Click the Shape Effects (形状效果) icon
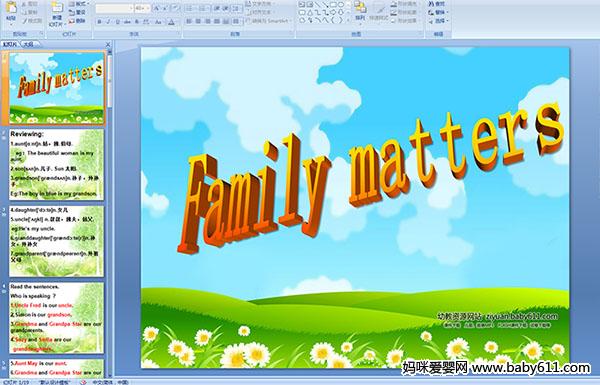Screen dimensions: 600x385 point(394,21)
